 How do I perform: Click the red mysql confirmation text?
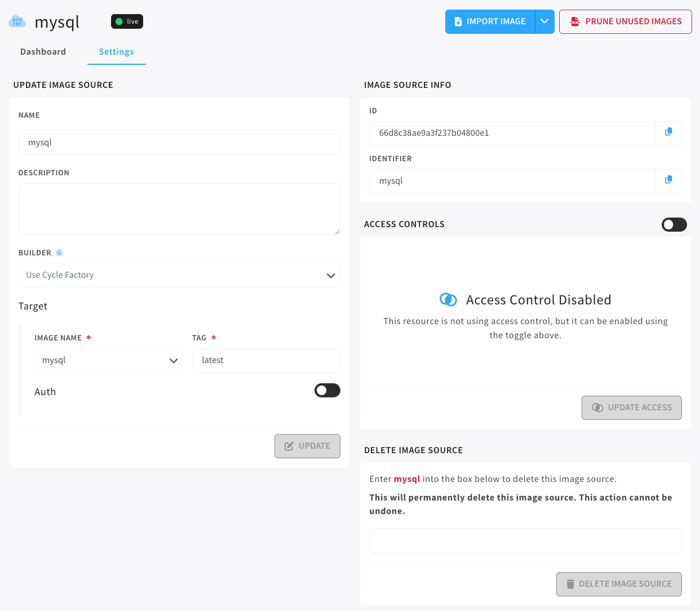[x=407, y=479]
